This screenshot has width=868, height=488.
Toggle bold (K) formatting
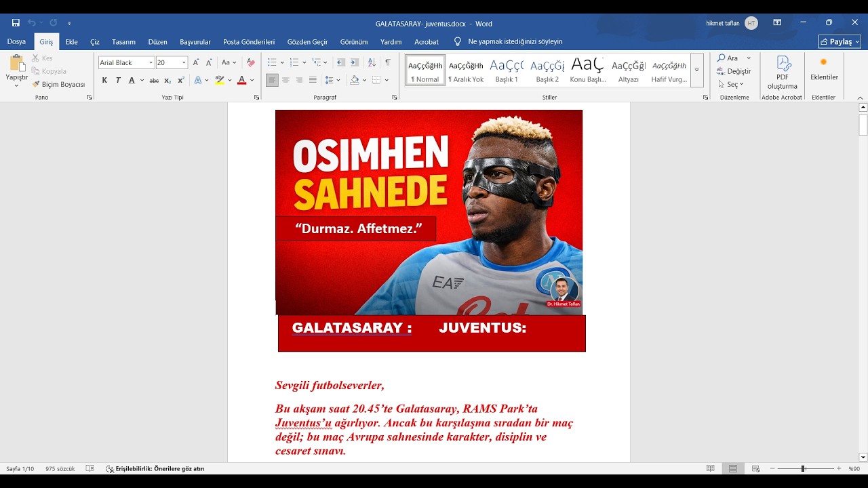click(104, 80)
